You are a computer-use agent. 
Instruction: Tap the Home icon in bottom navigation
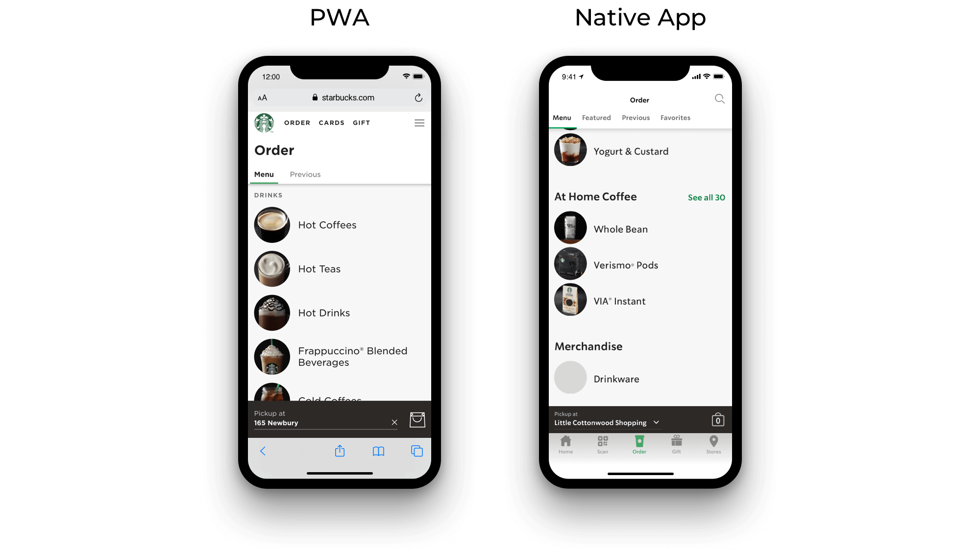click(x=565, y=444)
